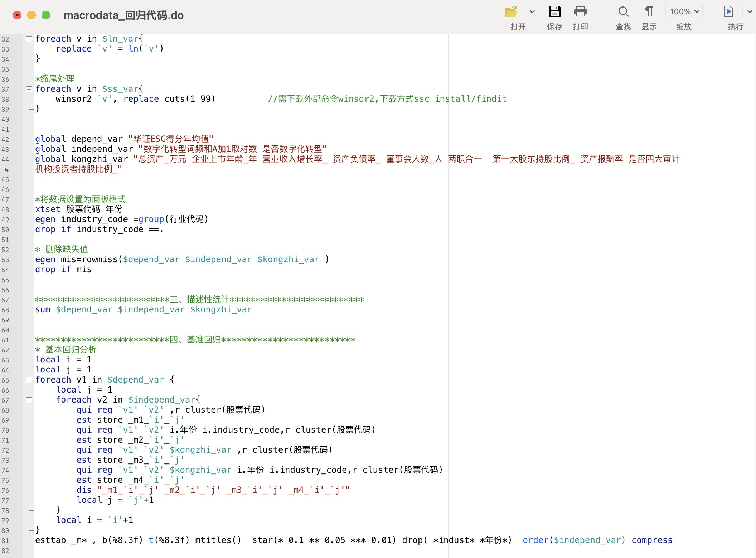Open the 100% zoom level dropdown
Screen dimensions: 756x558
[x=684, y=12]
